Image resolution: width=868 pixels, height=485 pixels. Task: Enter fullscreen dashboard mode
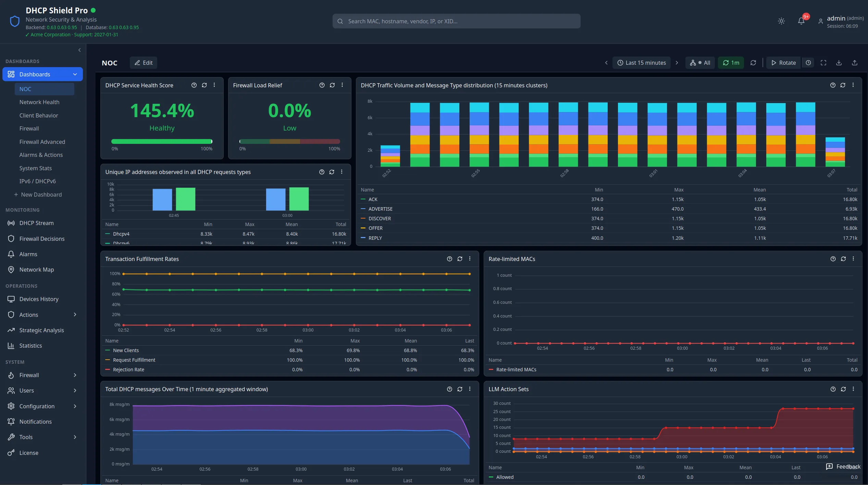(823, 63)
